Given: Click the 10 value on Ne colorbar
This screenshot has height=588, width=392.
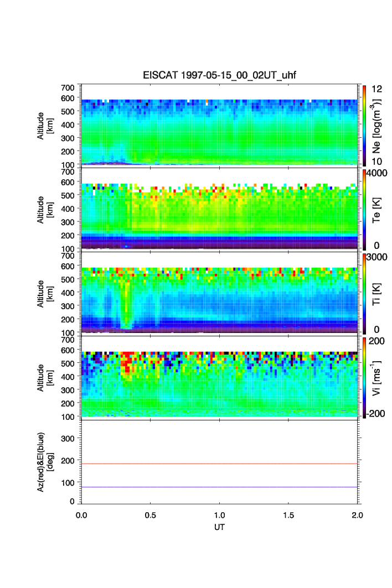Looking at the screenshot, I should (x=376, y=162).
